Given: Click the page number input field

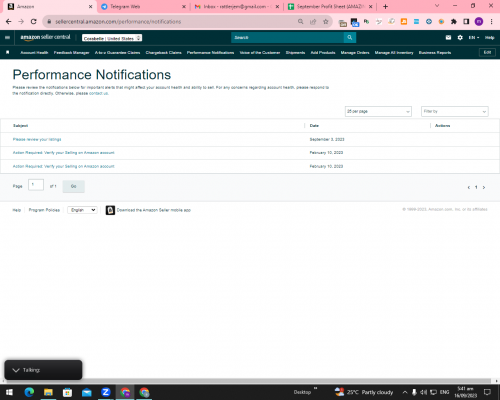Looking at the screenshot, I should pyautogui.click(x=36, y=185).
